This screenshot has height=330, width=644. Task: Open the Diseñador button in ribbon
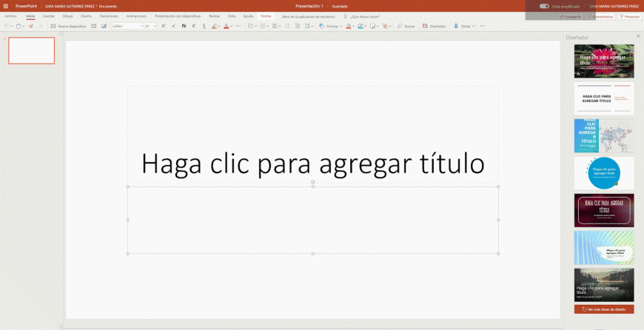tap(434, 27)
